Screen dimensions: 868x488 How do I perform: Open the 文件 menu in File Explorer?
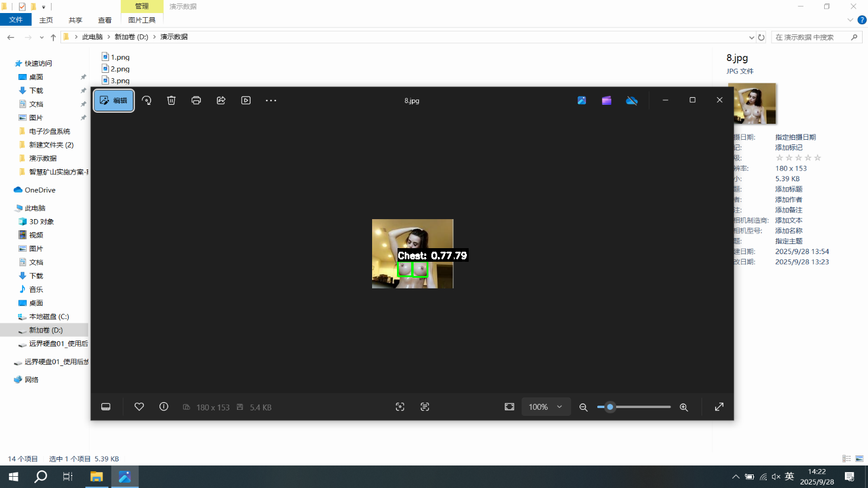[16, 20]
